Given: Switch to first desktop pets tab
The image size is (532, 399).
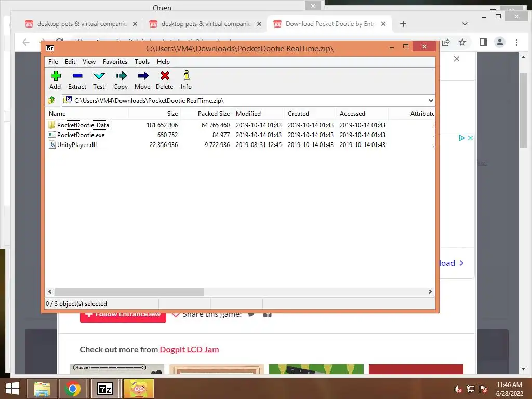Looking at the screenshot, I should (82, 24).
